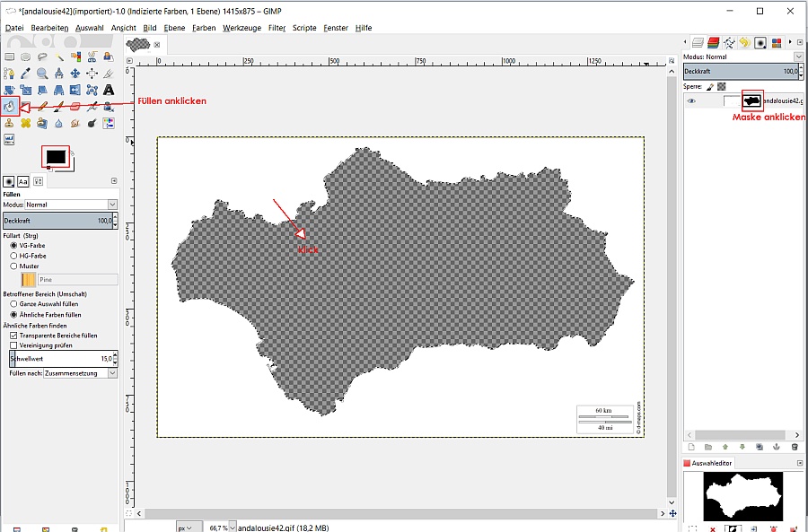Pick the Zoom magnifier tool
The image size is (808, 532).
pyautogui.click(x=42, y=74)
